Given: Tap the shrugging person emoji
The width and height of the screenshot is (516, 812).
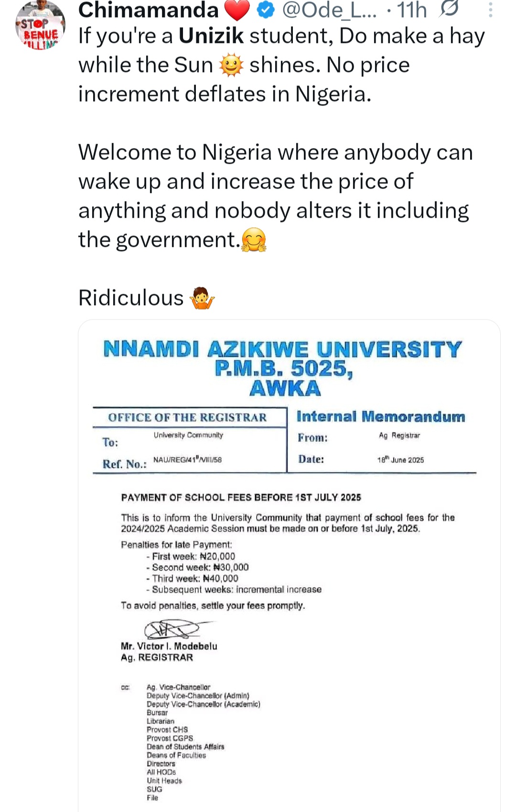Looking at the screenshot, I should pyautogui.click(x=202, y=299).
